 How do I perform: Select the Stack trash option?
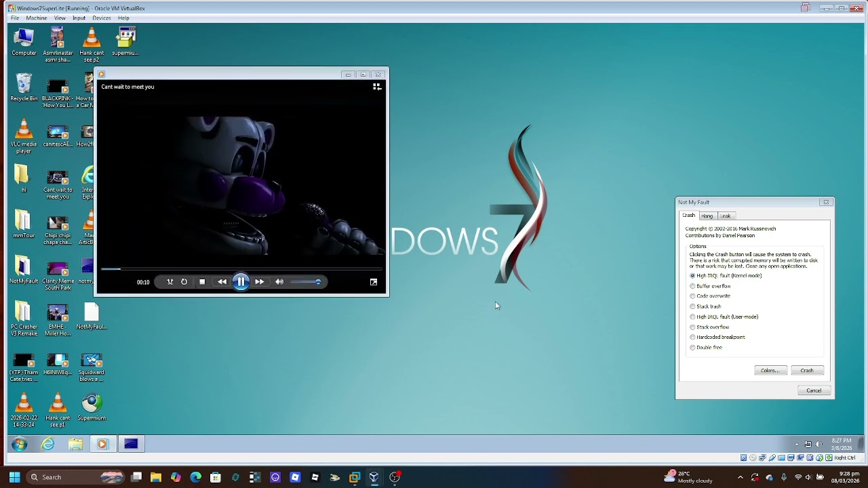click(705, 306)
